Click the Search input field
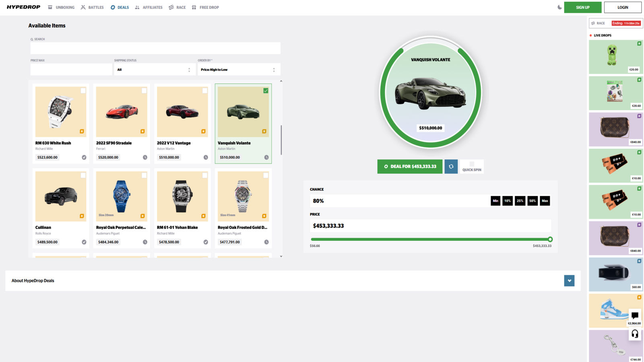Screen dimensions: 644x362 click(x=155, y=48)
